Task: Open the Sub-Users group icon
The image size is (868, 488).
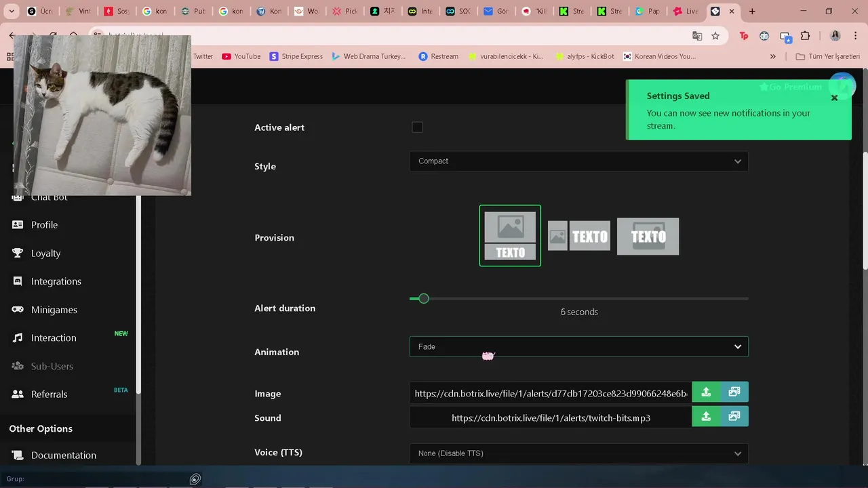Action: 18,366
